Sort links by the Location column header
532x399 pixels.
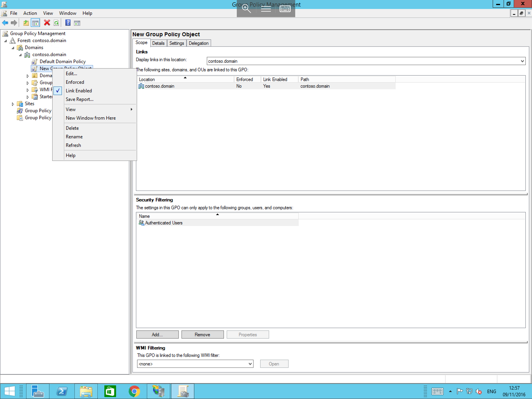click(x=185, y=79)
